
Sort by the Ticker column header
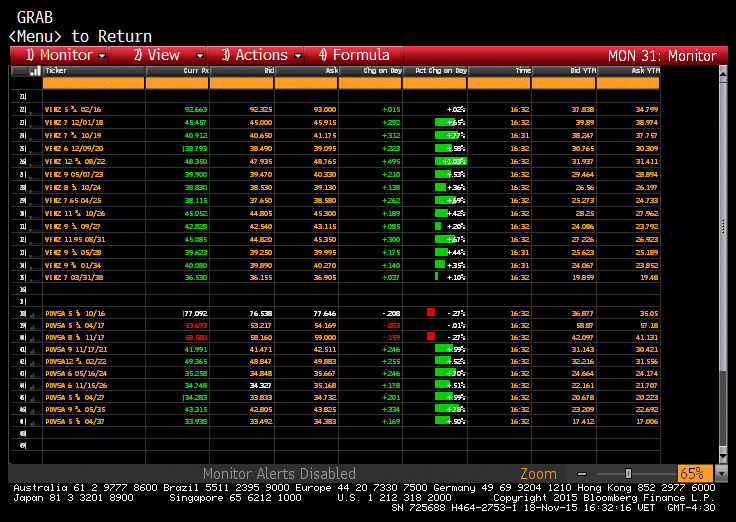coord(94,71)
